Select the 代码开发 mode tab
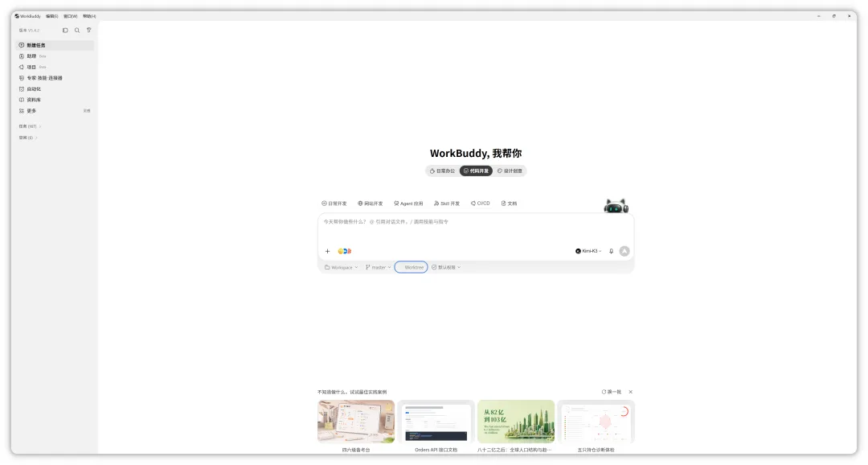The image size is (868, 465). tap(476, 171)
